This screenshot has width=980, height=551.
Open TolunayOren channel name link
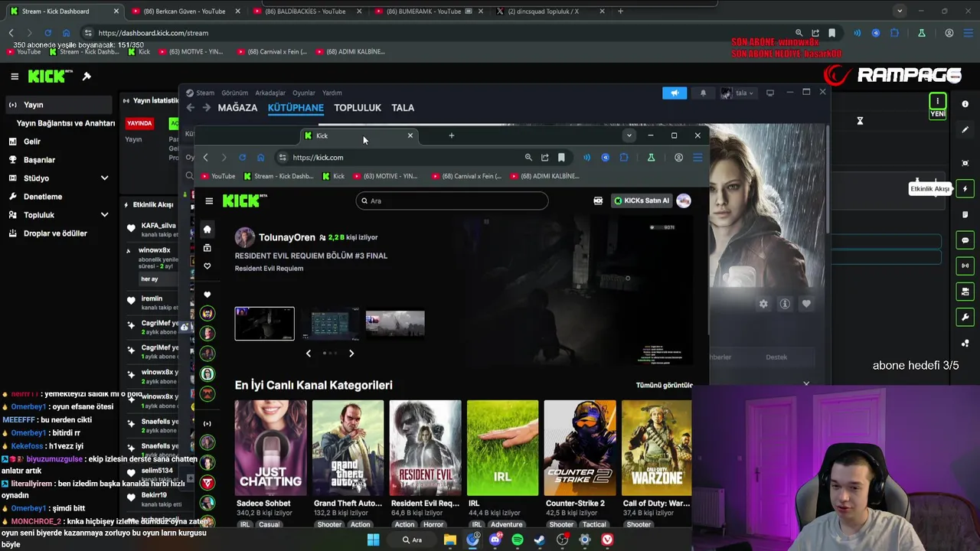tap(287, 237)
